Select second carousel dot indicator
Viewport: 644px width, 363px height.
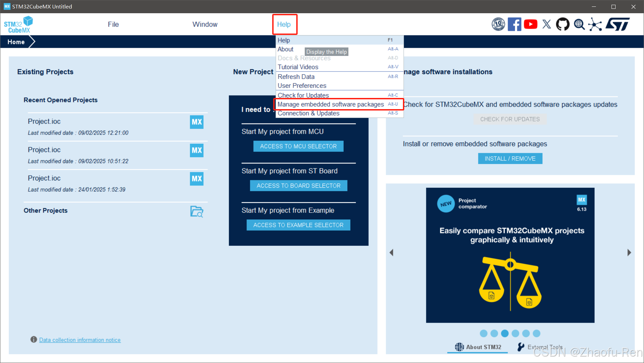pyautogui.click(x=494, y=334)
